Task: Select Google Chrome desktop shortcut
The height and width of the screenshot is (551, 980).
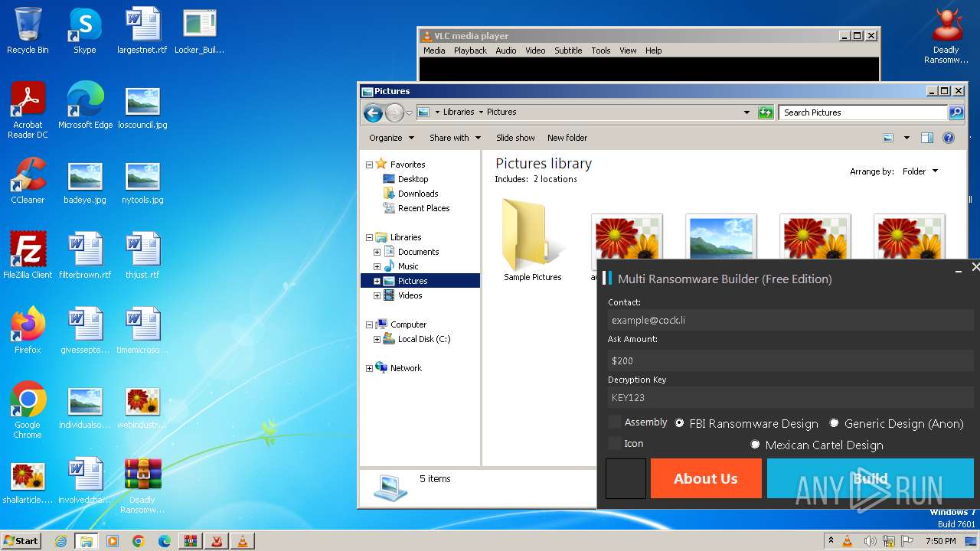Action: tap(28, 410)
